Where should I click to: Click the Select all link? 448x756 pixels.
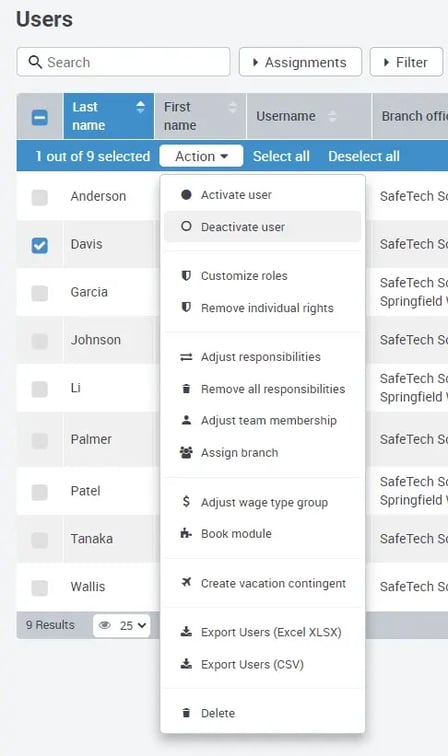pyautogui.click(x=281, y=156)
